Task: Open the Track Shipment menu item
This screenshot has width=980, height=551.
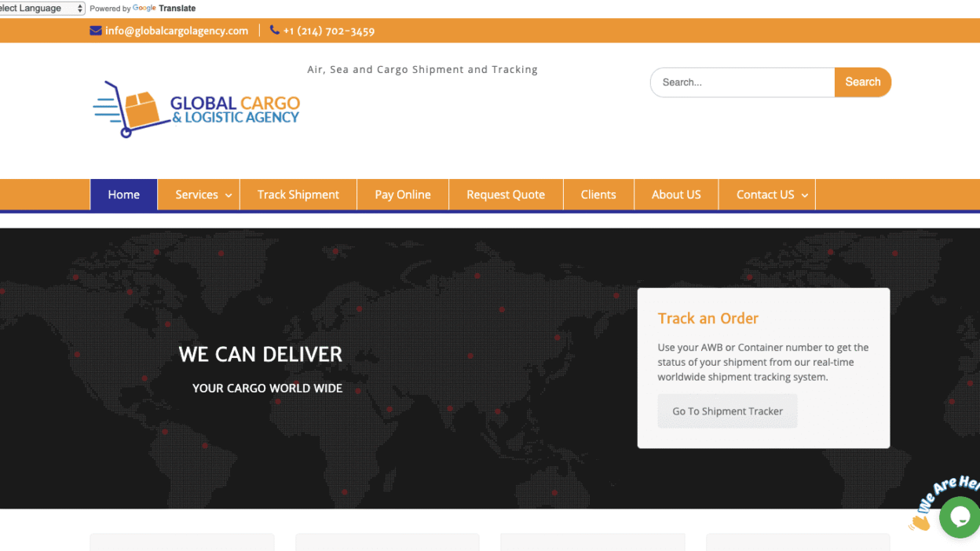Action: click(298, 195)
